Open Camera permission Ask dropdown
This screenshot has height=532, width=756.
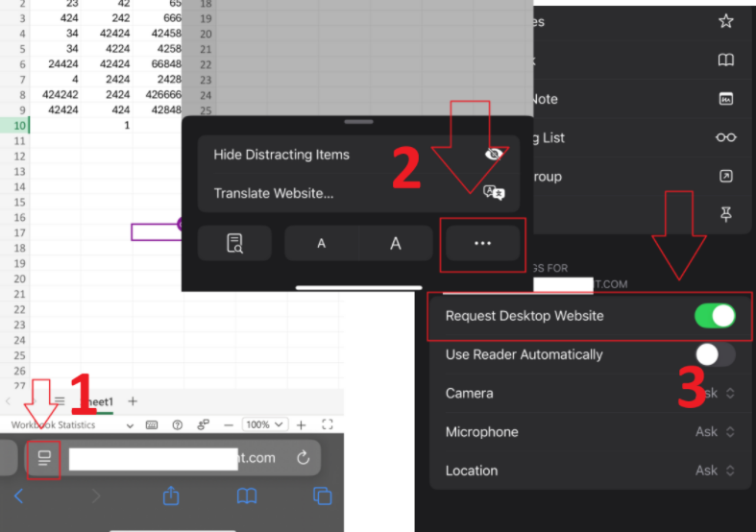(x=716, y=393)
